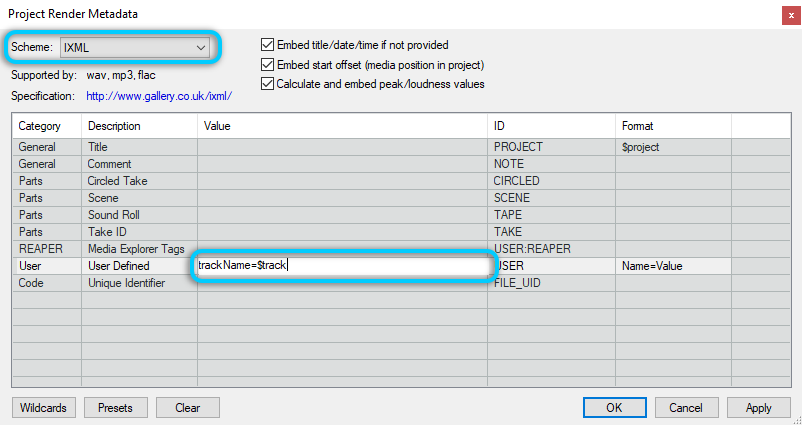This screenshot has height=425, width=802.
Task: Apply the metadata changes
Action: coord(758,408)
